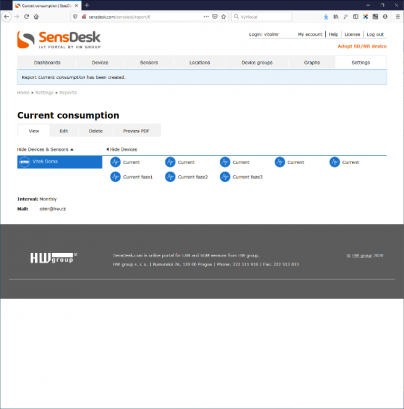Open the browser home page icon
Viewport: 404px width, 409px height.
(x=36, y=17)
